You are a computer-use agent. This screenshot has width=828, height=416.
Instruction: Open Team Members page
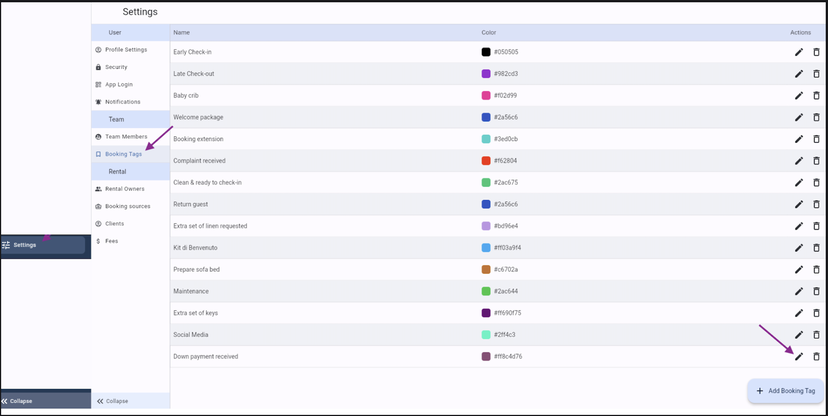(130, 137)
